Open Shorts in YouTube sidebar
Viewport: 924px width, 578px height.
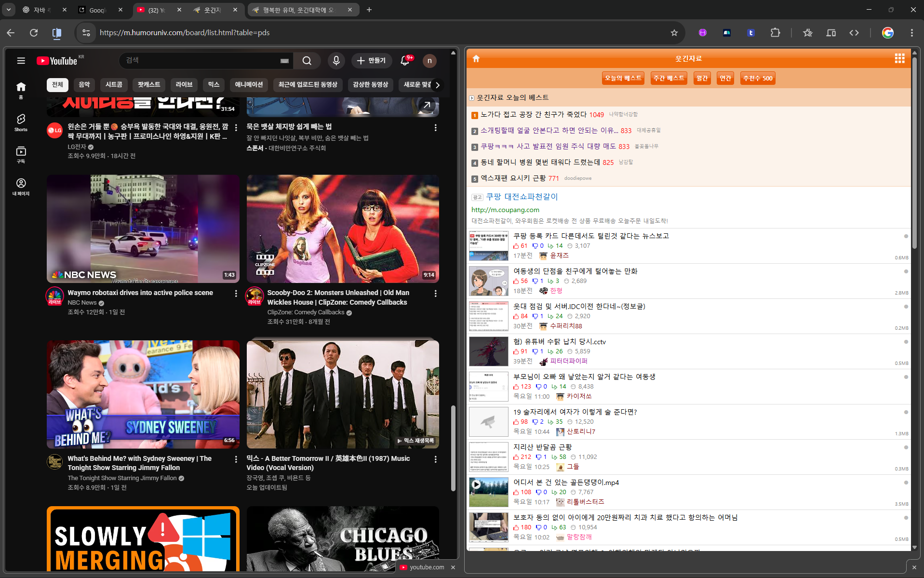coord(21,122)
